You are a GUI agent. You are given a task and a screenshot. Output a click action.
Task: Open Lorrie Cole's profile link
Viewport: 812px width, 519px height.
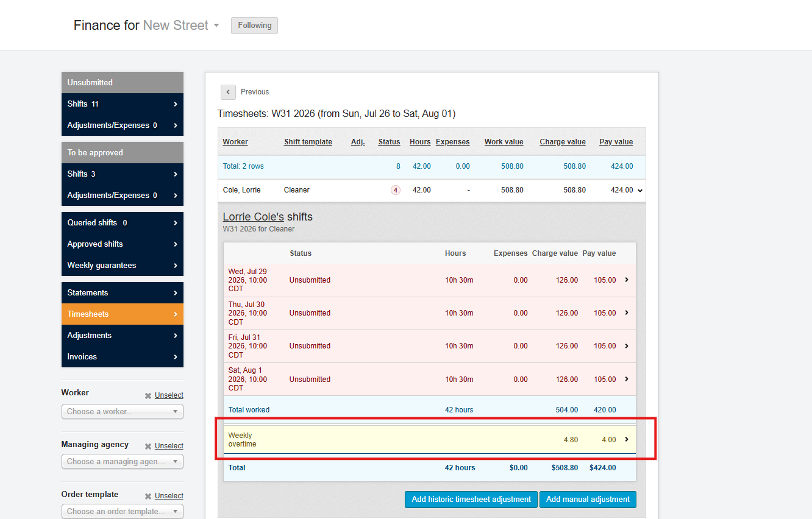click(x=254, y=217)
